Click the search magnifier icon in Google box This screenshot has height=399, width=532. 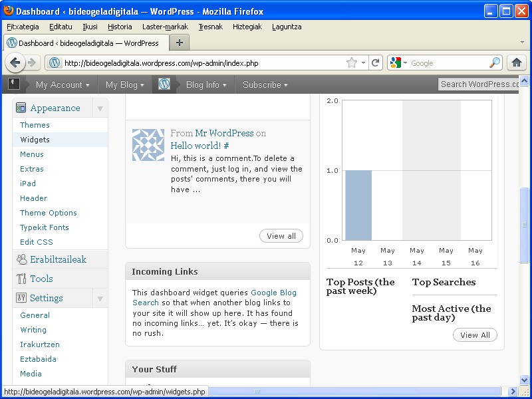pyautogui.click(x=495, y=63)
